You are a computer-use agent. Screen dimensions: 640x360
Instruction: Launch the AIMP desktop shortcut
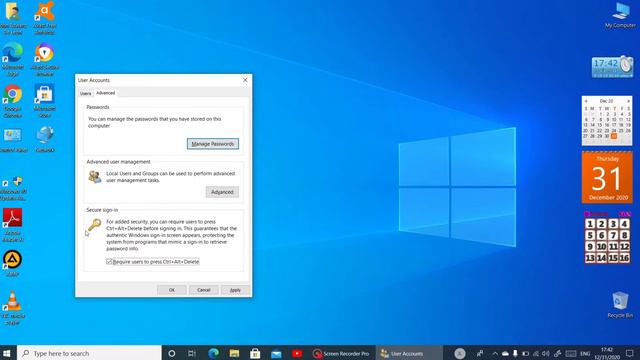[x=13, y=263]
